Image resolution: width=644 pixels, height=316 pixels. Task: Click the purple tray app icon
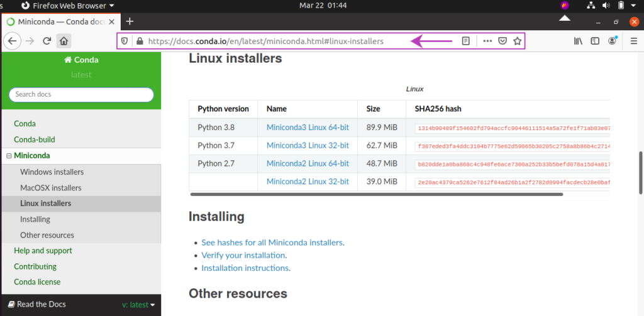[x=565, y=5]
